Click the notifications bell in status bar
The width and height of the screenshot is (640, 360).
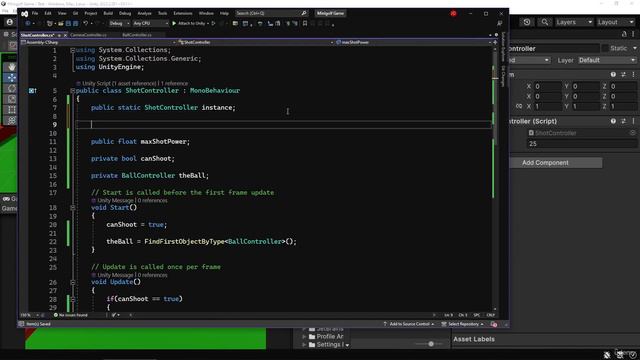coord(494,324)
